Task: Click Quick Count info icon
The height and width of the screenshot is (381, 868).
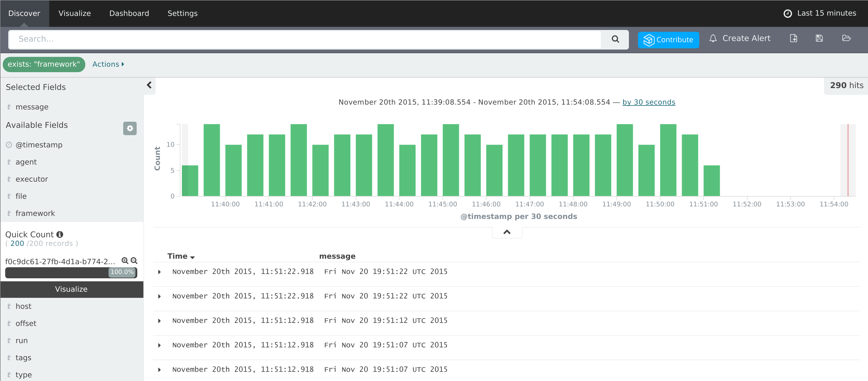Action: pos(60,234)
